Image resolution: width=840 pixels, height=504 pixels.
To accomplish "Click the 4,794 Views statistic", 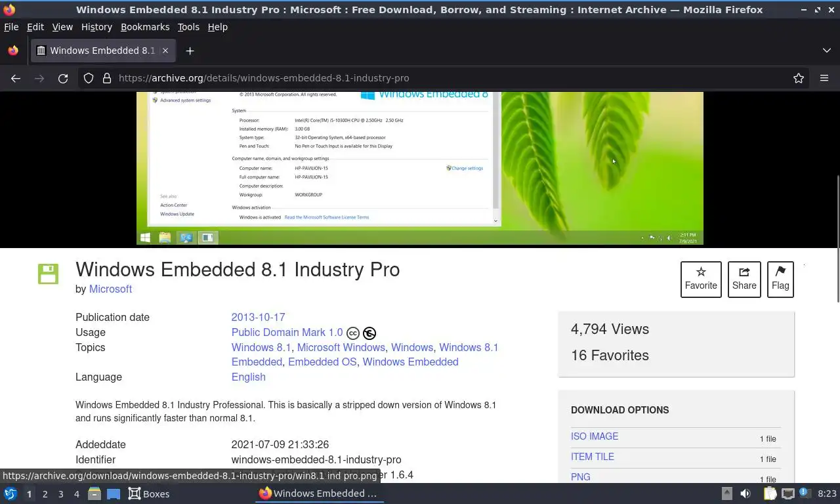I will click(x=610, y=329).
